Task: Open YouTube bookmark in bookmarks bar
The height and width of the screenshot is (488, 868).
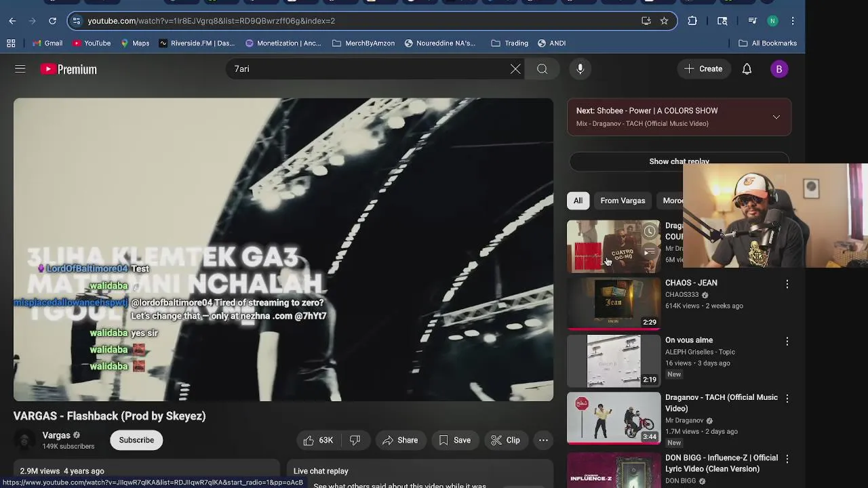Action: 91,43
